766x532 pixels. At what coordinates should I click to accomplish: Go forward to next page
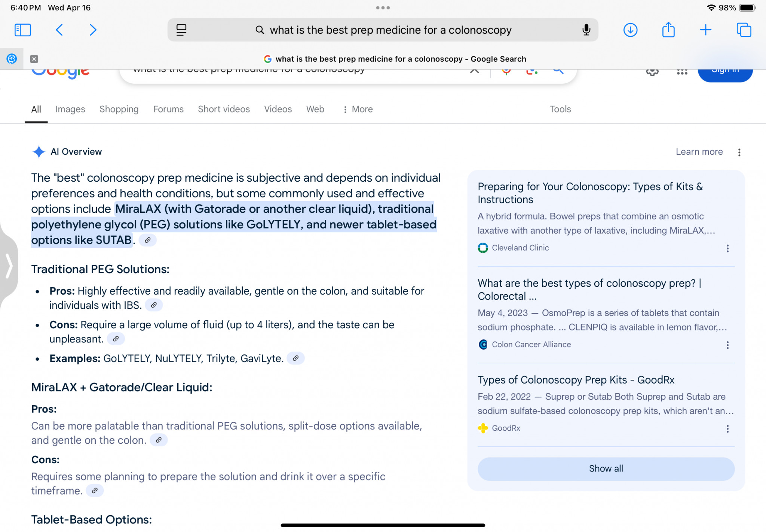click(x=93, y=30)
